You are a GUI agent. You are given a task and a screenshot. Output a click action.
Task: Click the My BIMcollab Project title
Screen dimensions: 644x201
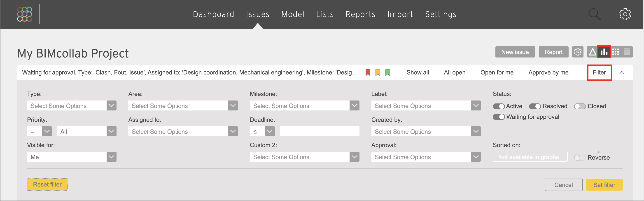73,53
